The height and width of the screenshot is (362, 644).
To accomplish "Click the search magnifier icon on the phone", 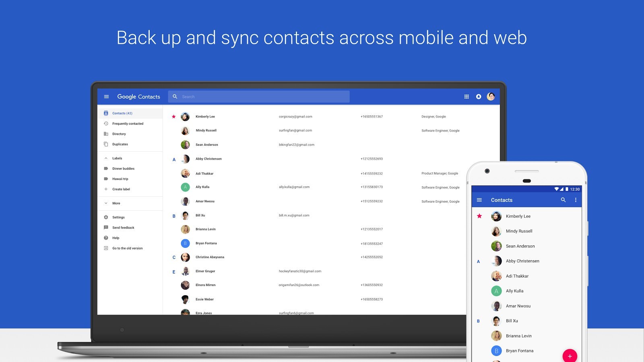I will coord(563,200).
